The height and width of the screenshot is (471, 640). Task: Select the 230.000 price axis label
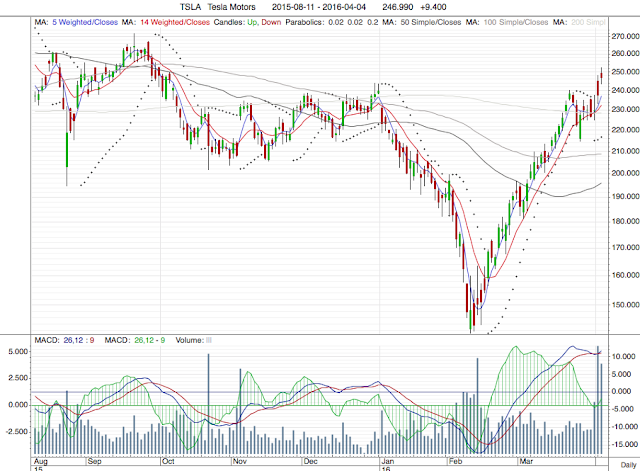(x=625, y=109)
